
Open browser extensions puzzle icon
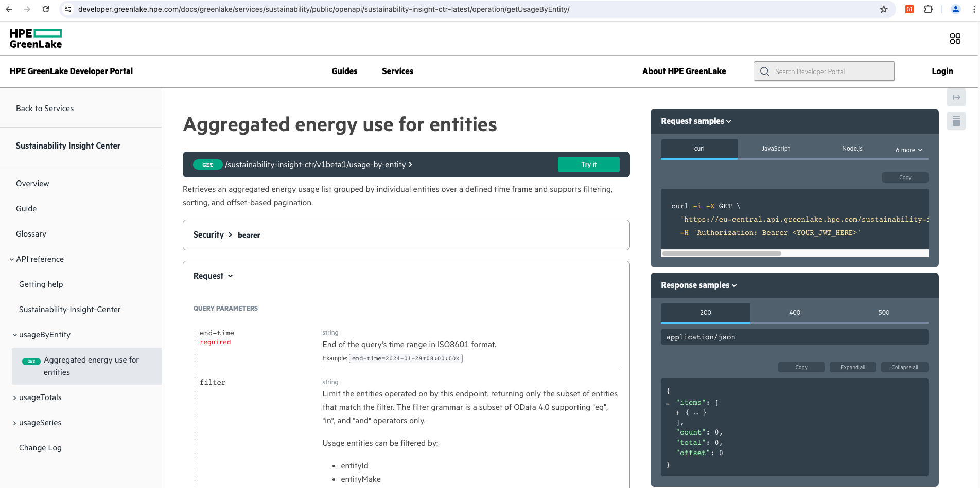928,9
